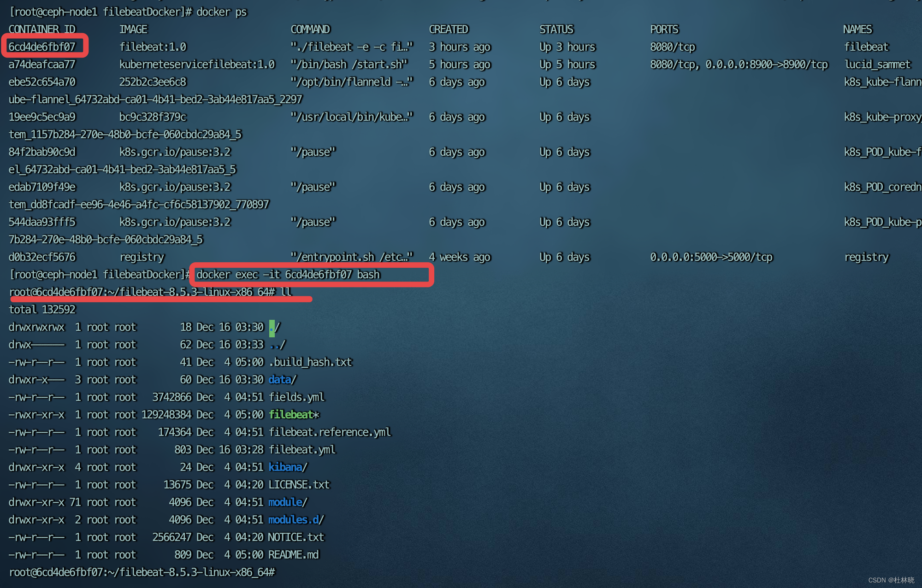Click the LICENSE.txt file name
Image resolution: width=922 pixels, height=588 pixels.
pos(299,484)
